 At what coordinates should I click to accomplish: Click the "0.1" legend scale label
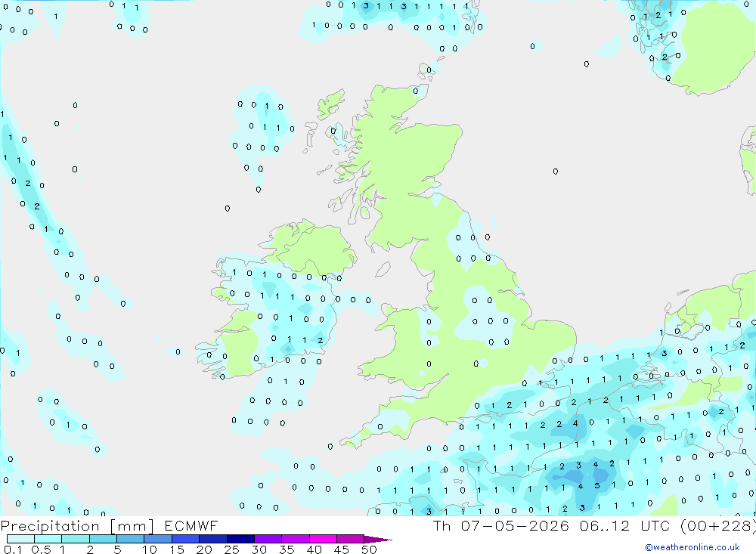tap(13, 549)
